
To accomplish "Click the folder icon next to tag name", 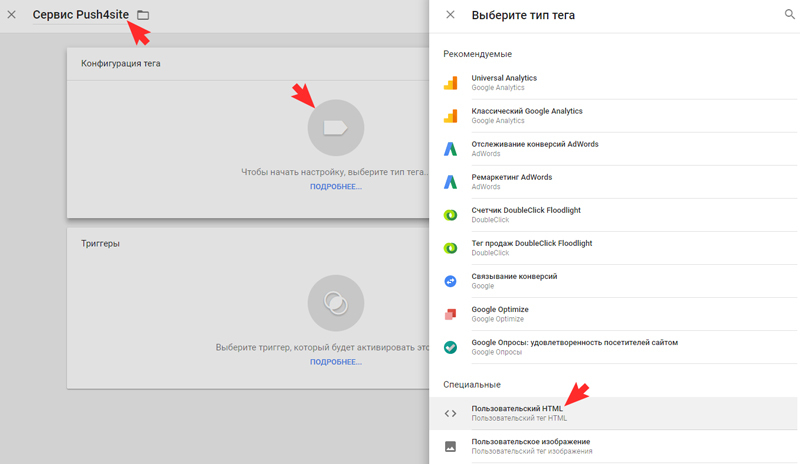I will coord(143,15).
